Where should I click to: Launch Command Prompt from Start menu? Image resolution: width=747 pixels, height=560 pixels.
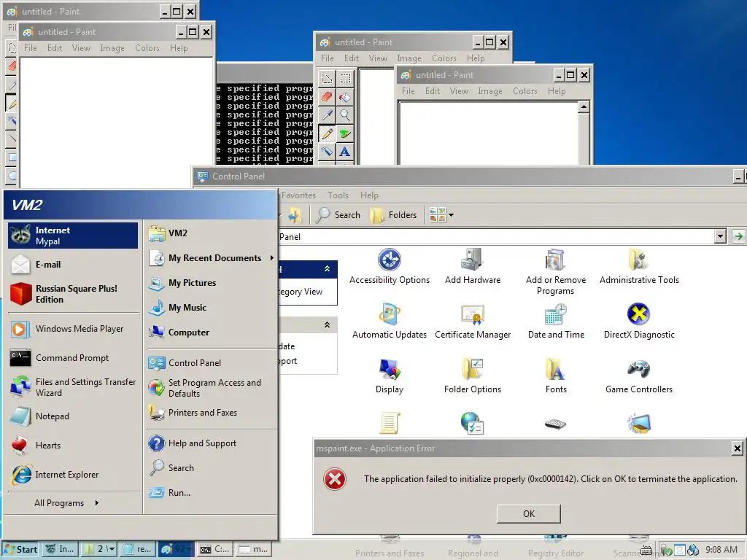point(73,357)
